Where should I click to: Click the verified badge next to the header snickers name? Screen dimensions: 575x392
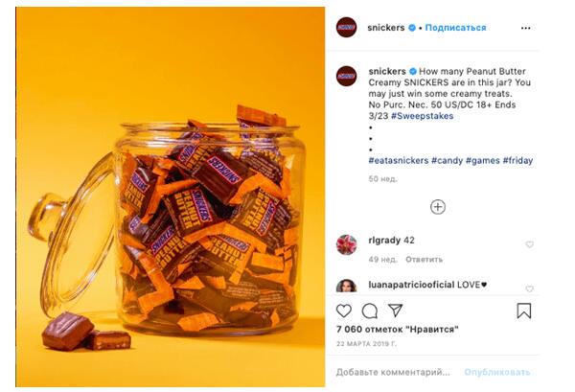[412, 28]
